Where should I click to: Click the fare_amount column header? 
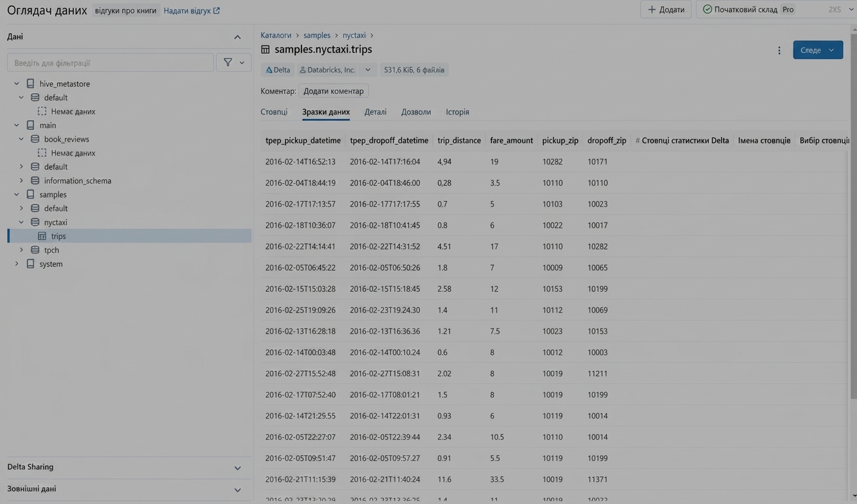click(511, 140)
